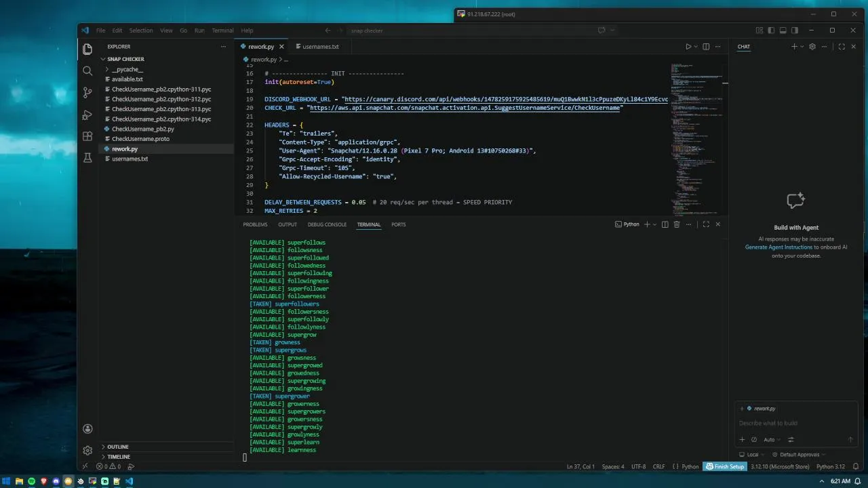Click the Spaces: 4 indentation item

pyautogui.click(x=613, y=466)
